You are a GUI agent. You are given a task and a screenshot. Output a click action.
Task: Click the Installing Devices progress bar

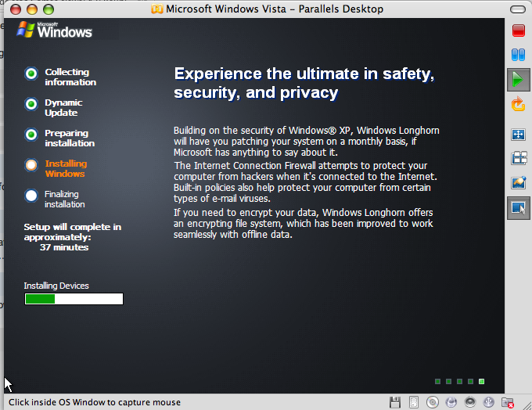74,299
